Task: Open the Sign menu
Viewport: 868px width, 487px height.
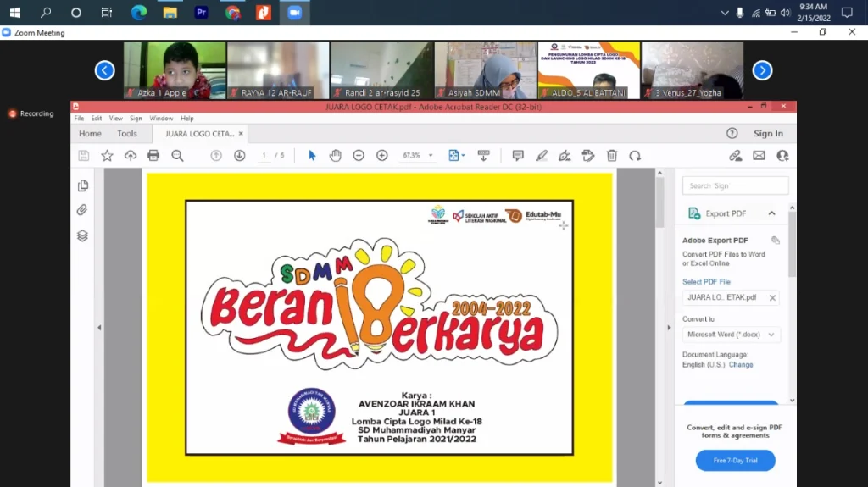Action: point(136,118)
